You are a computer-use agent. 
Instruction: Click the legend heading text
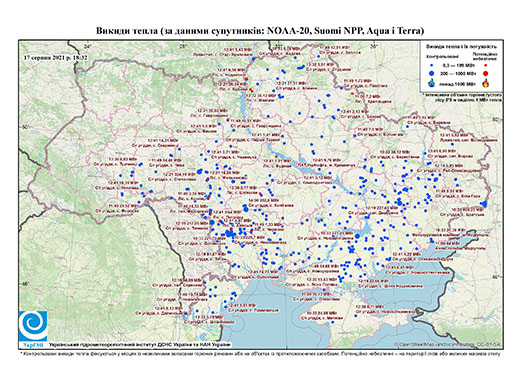click(x=461, y=47)
